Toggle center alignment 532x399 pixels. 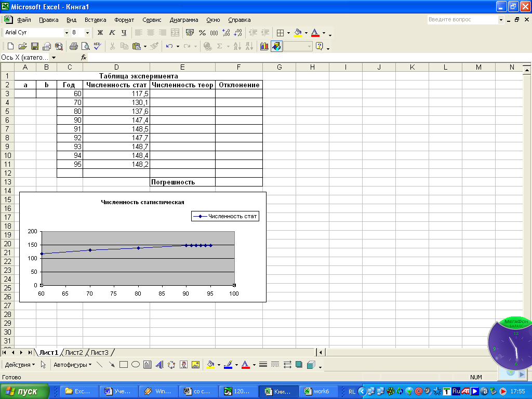(x=151, y=33)
